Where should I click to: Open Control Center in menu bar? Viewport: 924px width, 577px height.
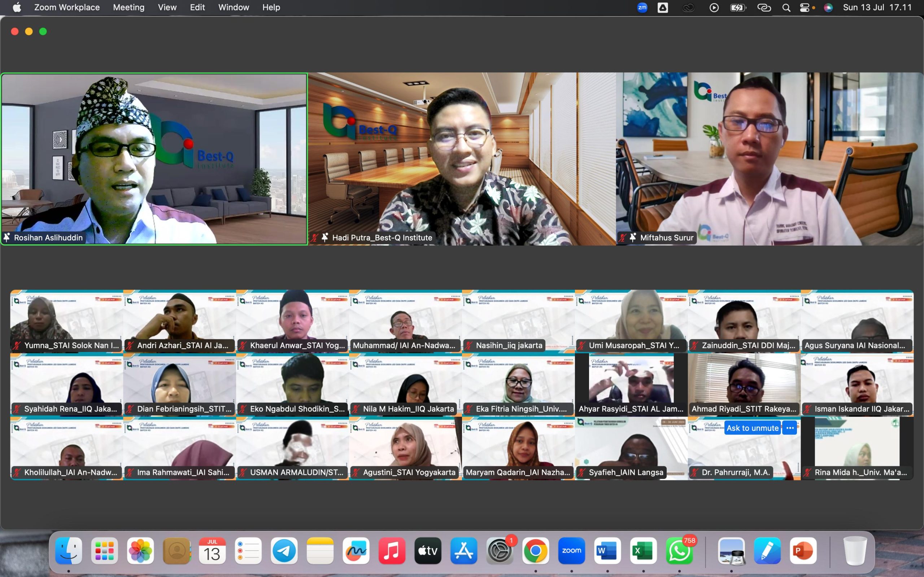click(805, 8)
